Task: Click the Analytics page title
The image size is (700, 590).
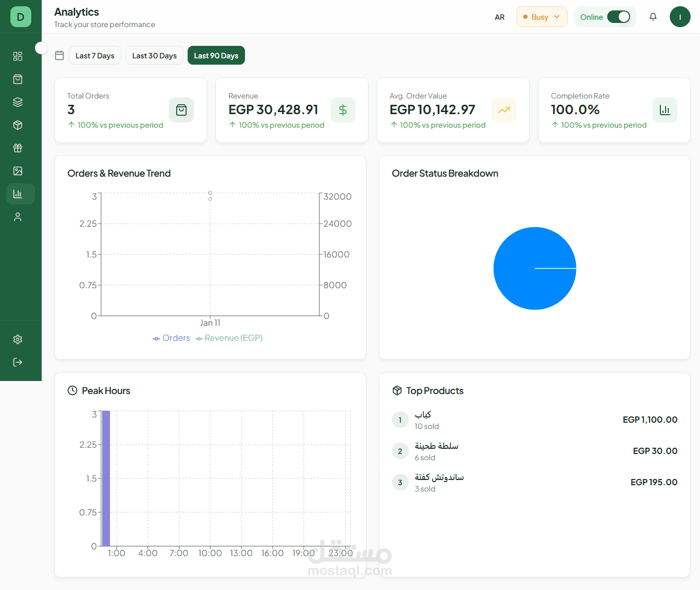Action: point(77,12)
